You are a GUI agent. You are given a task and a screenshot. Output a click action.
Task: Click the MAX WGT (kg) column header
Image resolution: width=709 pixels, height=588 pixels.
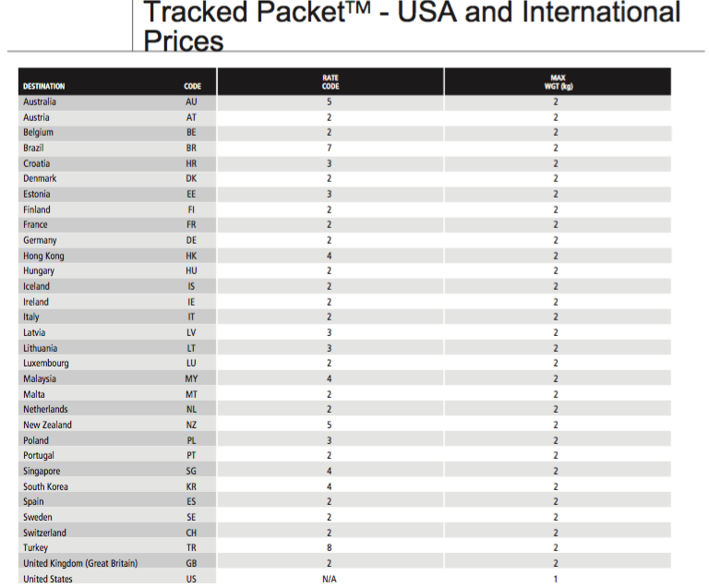tap(558, 82)
